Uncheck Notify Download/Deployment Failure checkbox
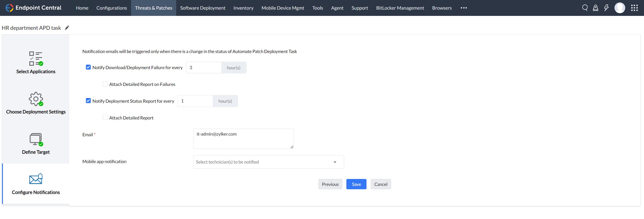This screenshot has width=644, height=219. click(x=88, y=67)
